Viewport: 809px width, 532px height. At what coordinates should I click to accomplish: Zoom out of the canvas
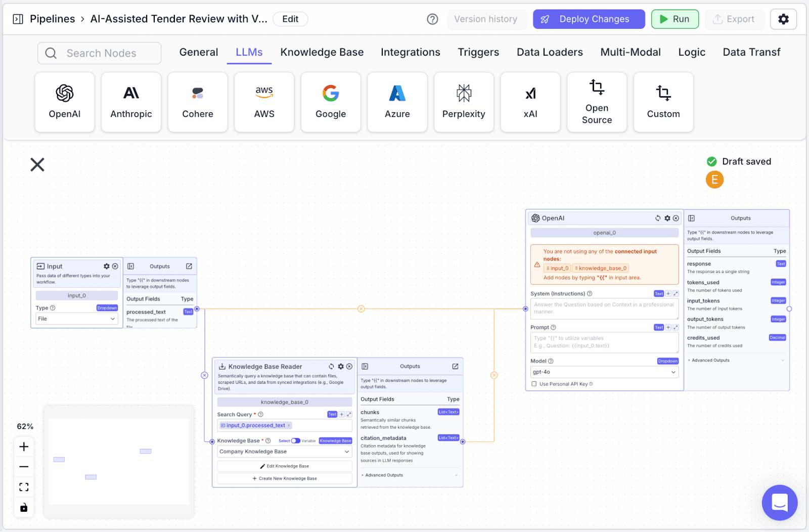point(24,467)
